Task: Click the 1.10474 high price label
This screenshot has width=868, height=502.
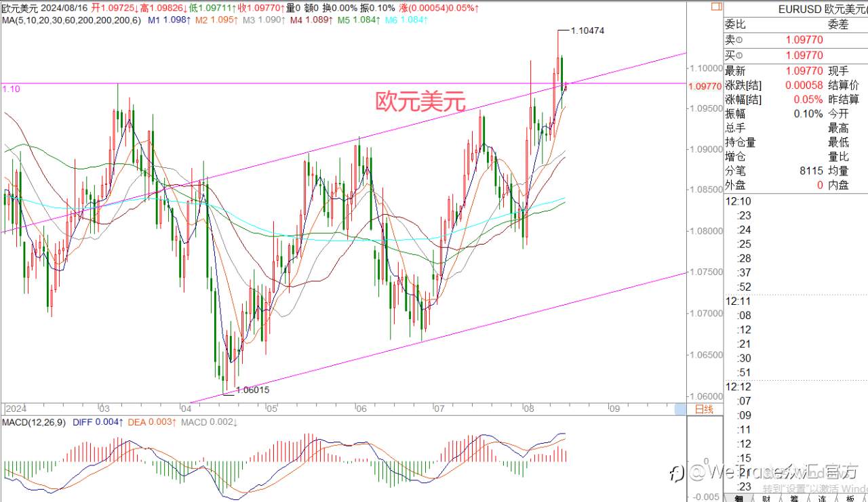Action: click(x=587, y=30)
